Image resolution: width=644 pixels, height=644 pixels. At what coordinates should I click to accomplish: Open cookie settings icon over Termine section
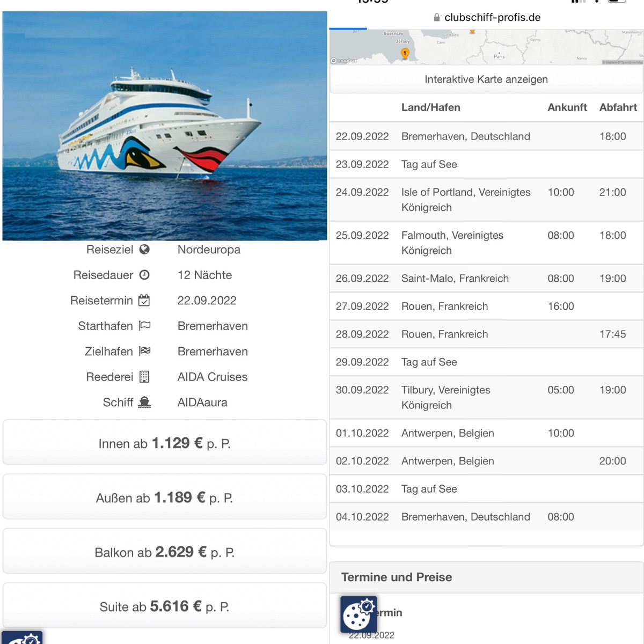coord(359,614)
